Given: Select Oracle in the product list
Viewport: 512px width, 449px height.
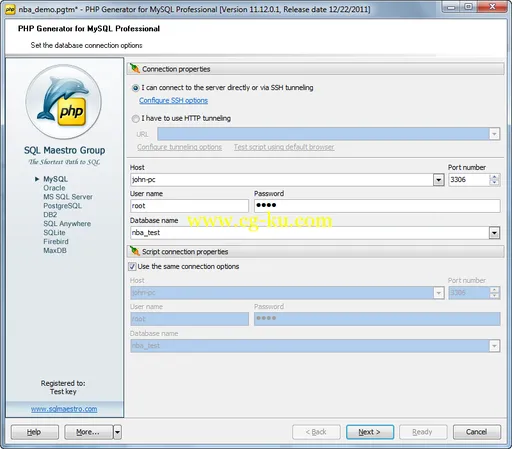Looking at the screenshot, I should [54, 188].
